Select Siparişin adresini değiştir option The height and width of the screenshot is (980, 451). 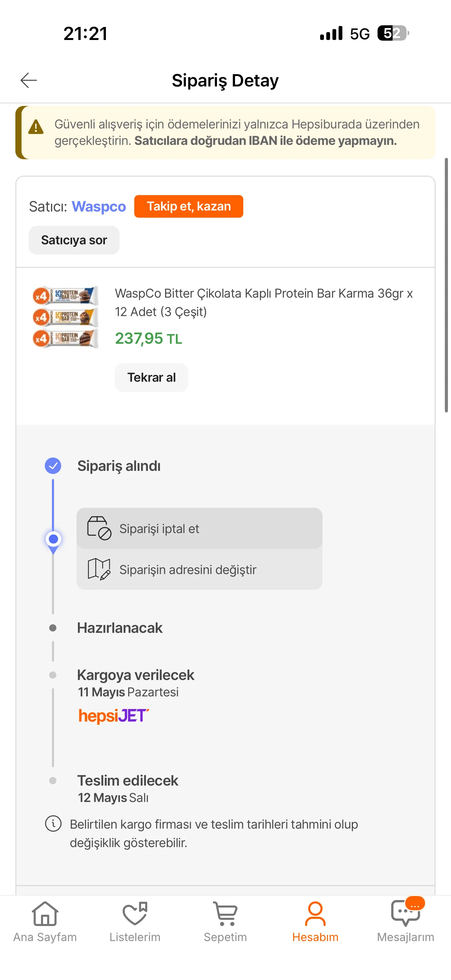click(x=199, y=570)
